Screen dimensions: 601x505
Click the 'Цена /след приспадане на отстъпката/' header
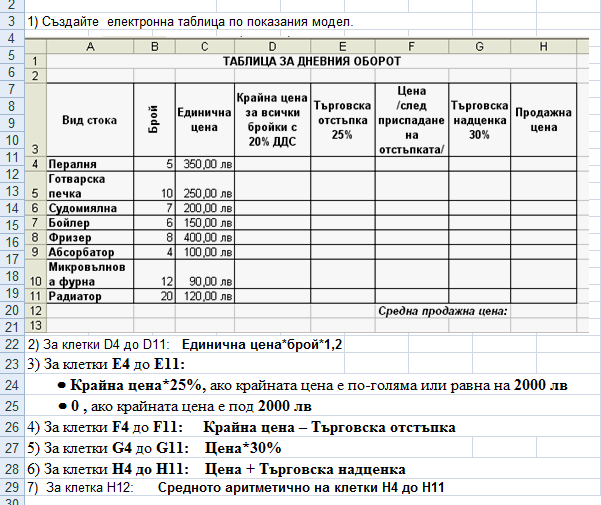click(x=412, y=120)
